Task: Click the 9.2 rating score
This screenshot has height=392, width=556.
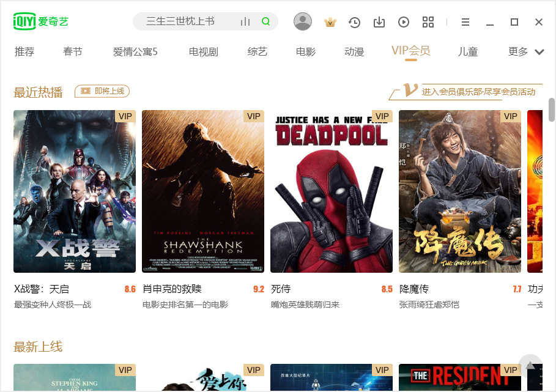Action: point(259,289)
